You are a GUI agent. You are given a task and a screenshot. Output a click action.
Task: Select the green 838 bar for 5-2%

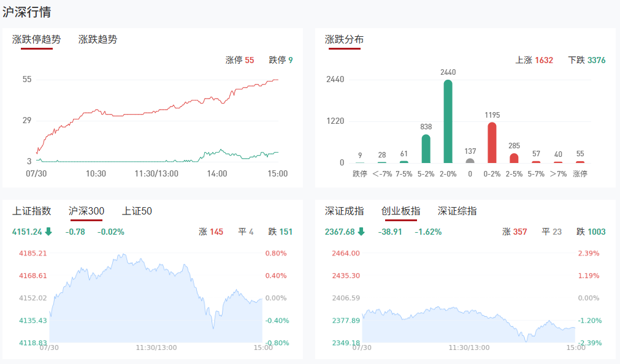click(x=426, y=149)
